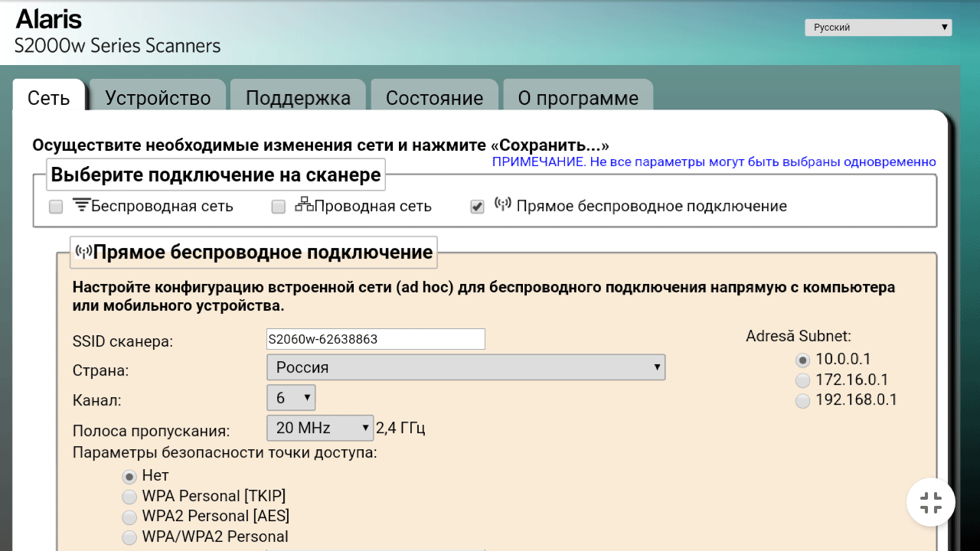The image size is (980, 551).
Task: Choose WPA2 Personal [AES] security option
Action: coord(129,517)
